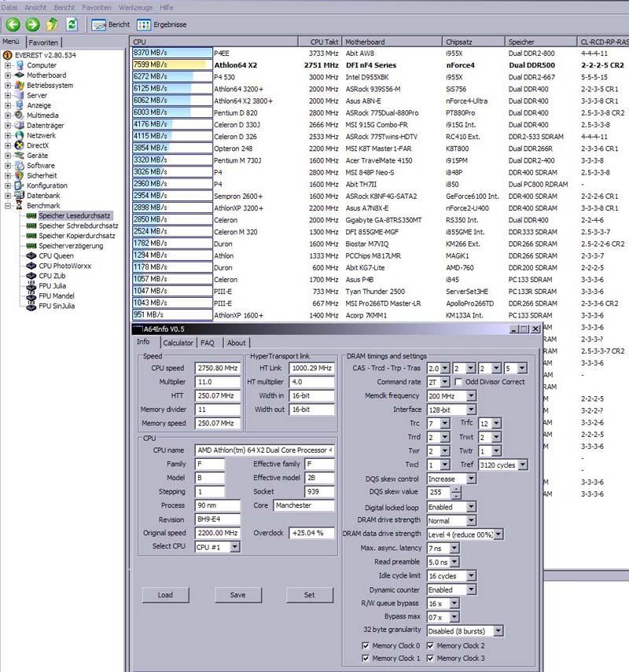Open the DRAM drive strength dropdown

point(471,520)
